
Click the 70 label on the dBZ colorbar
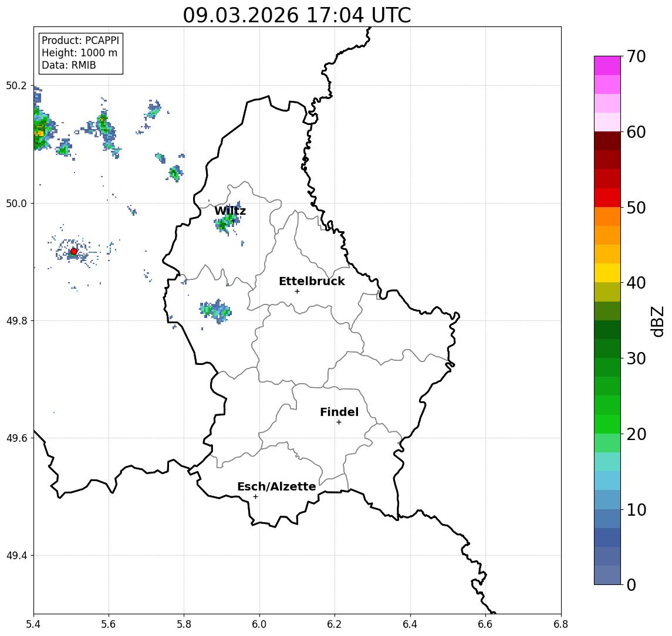point(636,56)
